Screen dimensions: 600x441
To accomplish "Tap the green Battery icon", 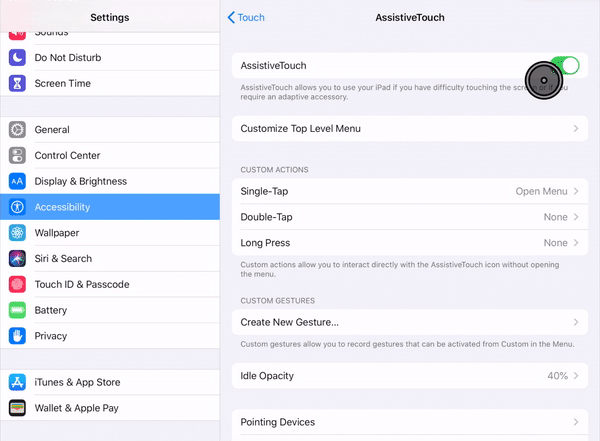I will coord(17,310).
